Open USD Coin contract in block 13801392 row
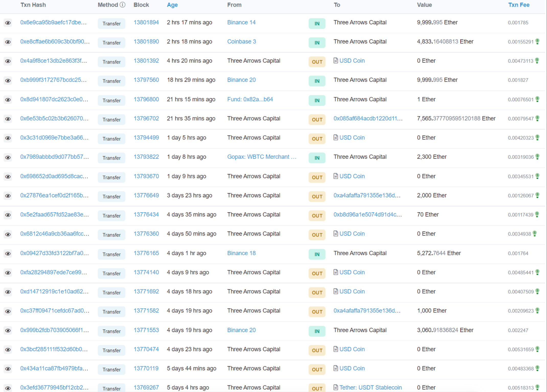 click(x=352, y=61)
